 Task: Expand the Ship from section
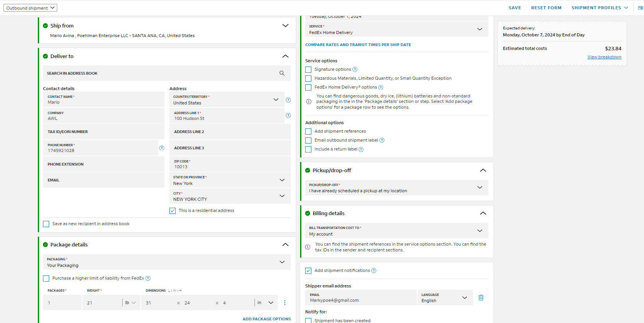point(285,26)
